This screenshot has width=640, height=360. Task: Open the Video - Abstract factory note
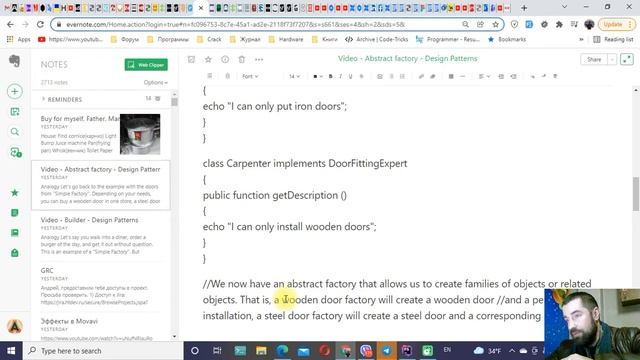(100, 185)
